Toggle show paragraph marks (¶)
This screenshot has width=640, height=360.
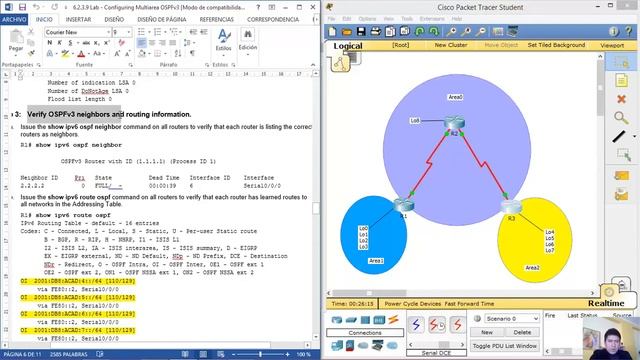coord(192,53)
